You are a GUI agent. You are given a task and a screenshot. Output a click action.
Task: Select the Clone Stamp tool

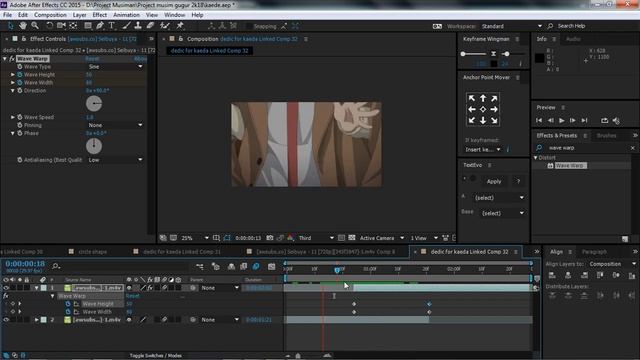pyautogui.click(x=138, y=26)
